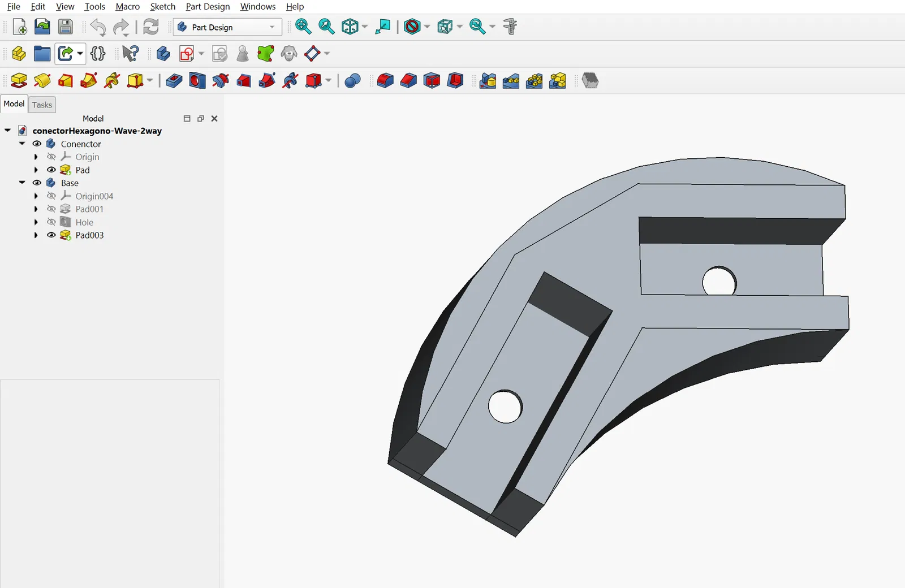The height and width of the screenshot is (588, 905).
Task: Click the Pad tool icon
Action: [x=19, y=81]
